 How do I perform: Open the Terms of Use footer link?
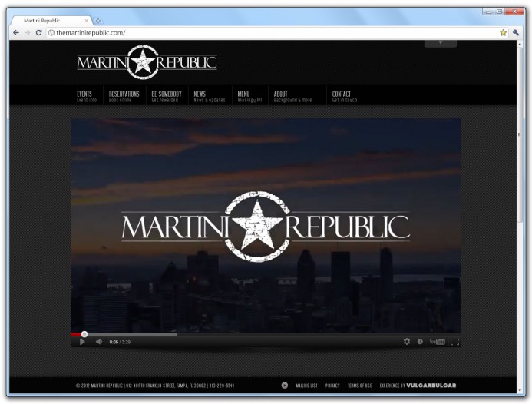coord(359,386)
